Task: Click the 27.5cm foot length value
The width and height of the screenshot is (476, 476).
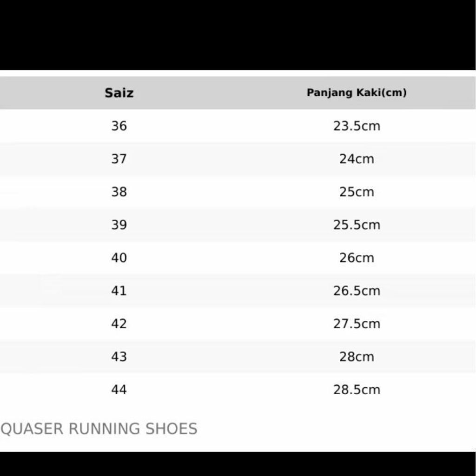Action: (357, 324)
